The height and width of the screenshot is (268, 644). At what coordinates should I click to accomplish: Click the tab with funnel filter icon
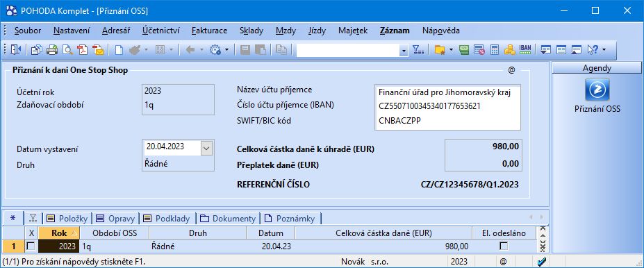pyautogui.click(x=33, y=218)
